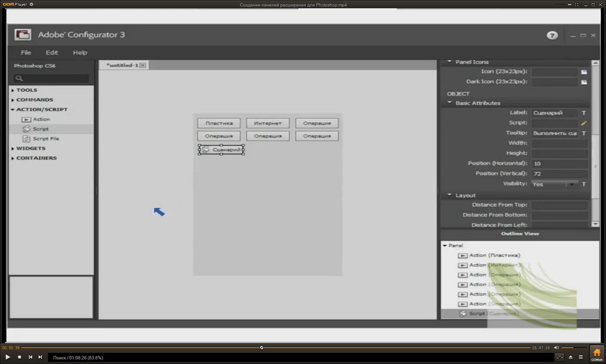Browse for the Dark Icon image file
Viewport: 606px width, 364px height.
click(584, 82)
